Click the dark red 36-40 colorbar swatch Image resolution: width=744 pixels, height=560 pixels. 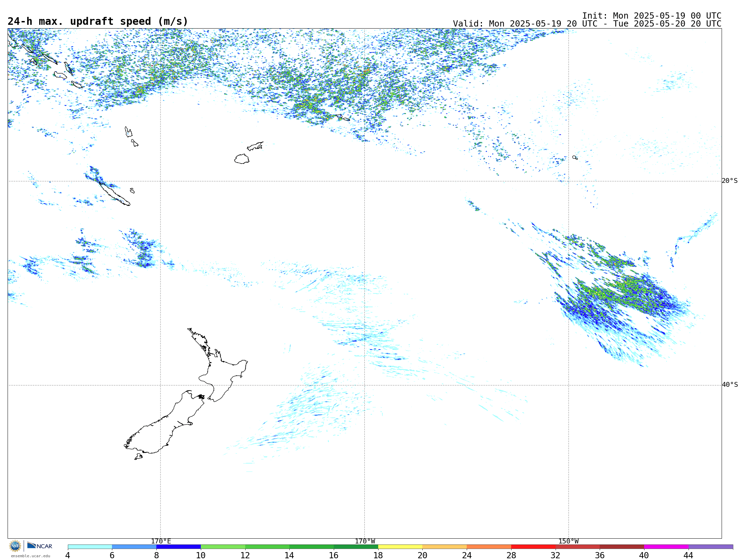pyautogui.click(x=622, y=547)
